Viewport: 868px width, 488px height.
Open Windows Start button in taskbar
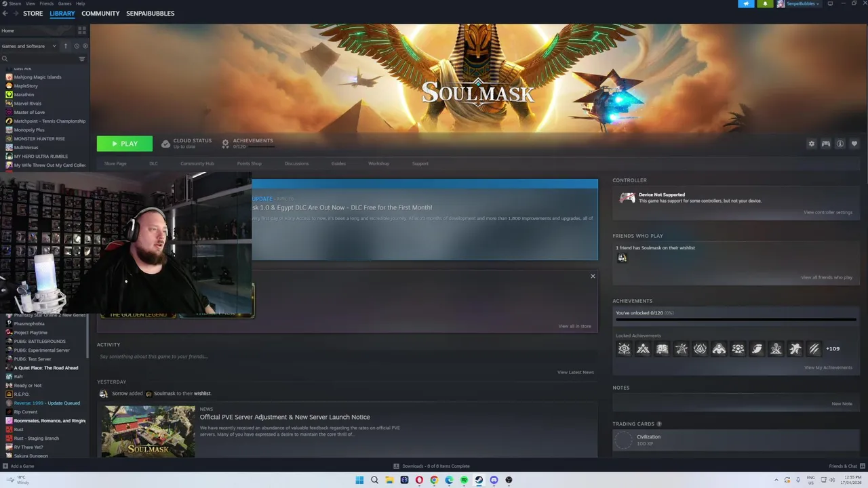click(359, 480)
